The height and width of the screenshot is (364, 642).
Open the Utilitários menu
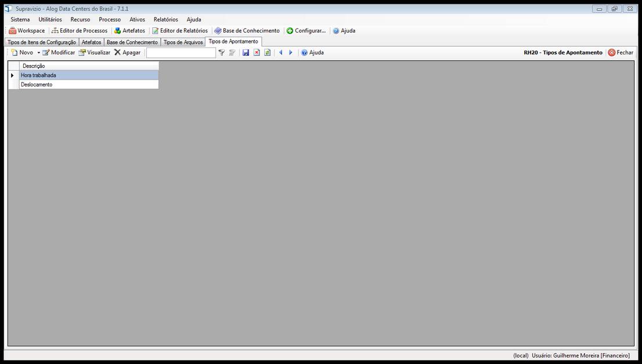click(x=51, y=19)
